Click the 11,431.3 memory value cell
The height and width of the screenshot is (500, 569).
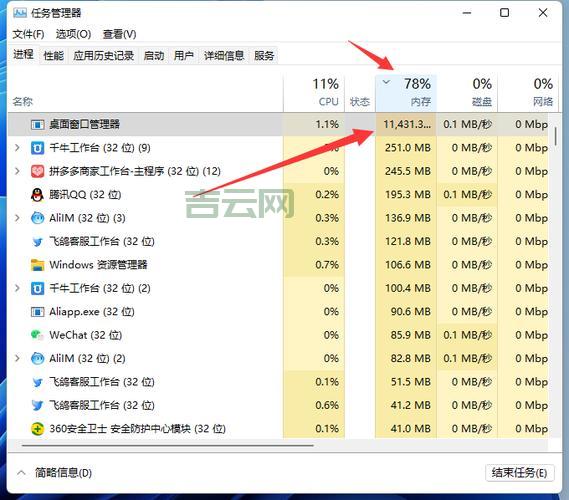pos(406,124)
